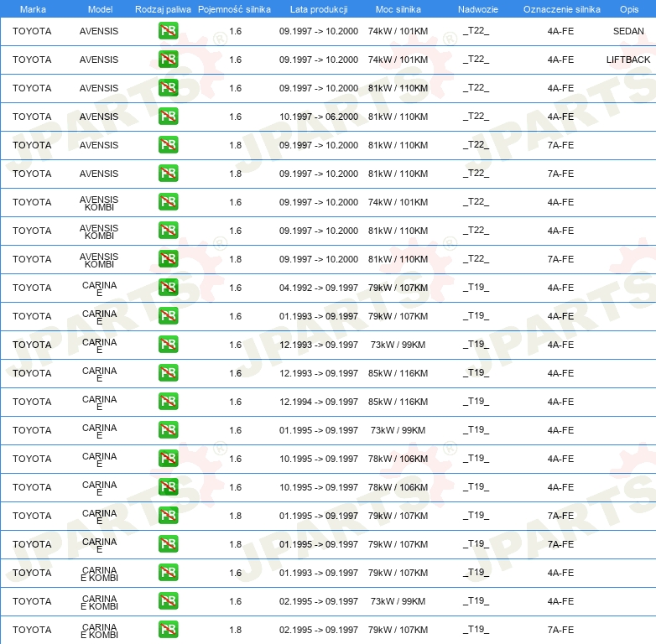
Task: Click fuel icon in Carina E 12.1993 73kW row
Action: click(168, 345)
